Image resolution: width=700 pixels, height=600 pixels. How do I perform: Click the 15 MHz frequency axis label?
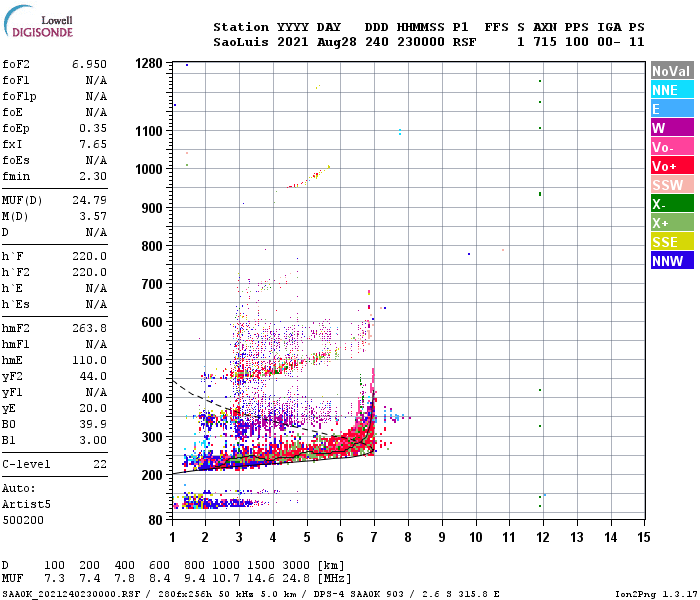click(x=643, y=537)
